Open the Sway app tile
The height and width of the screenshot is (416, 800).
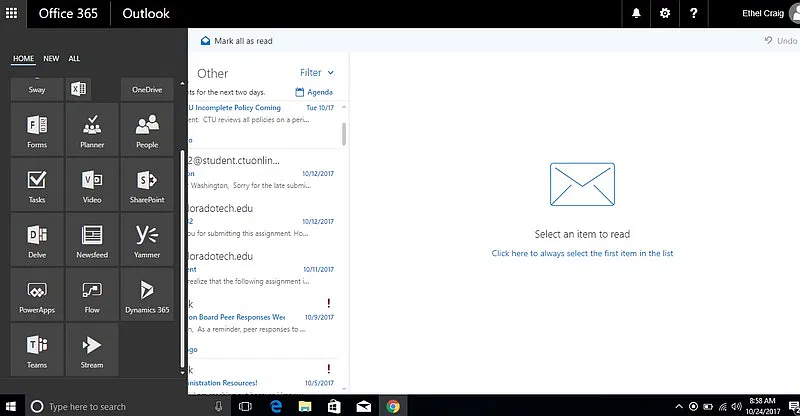point(37,89)
